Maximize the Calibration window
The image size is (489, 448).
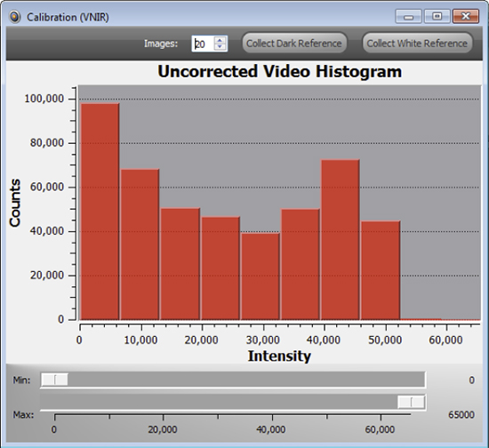(x=437, y=16)
